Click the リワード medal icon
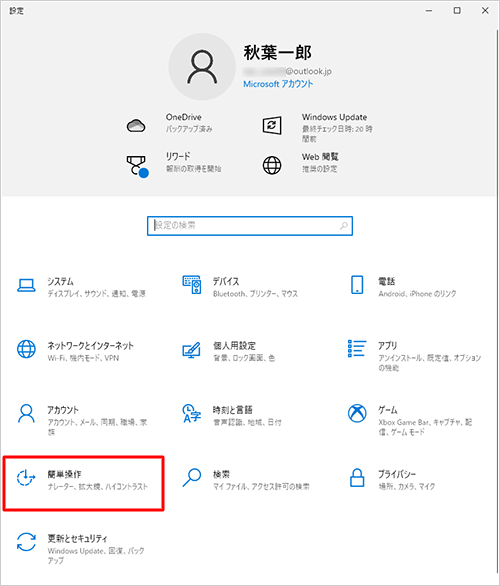 coord(137,166)
